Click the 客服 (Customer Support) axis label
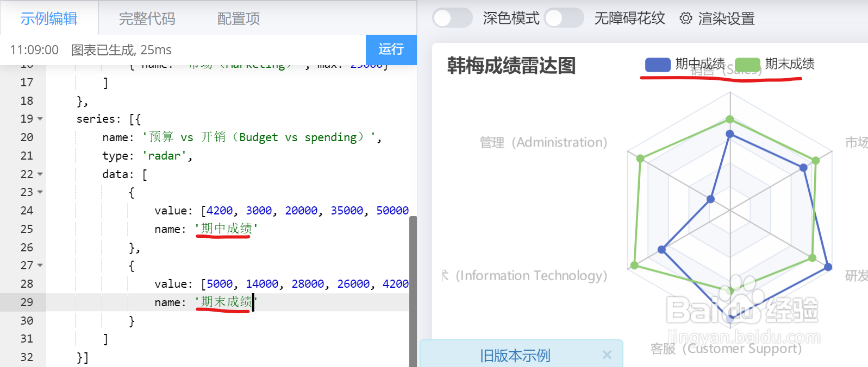The height and width of the screenshot is (367, 868). click(726, 348)
